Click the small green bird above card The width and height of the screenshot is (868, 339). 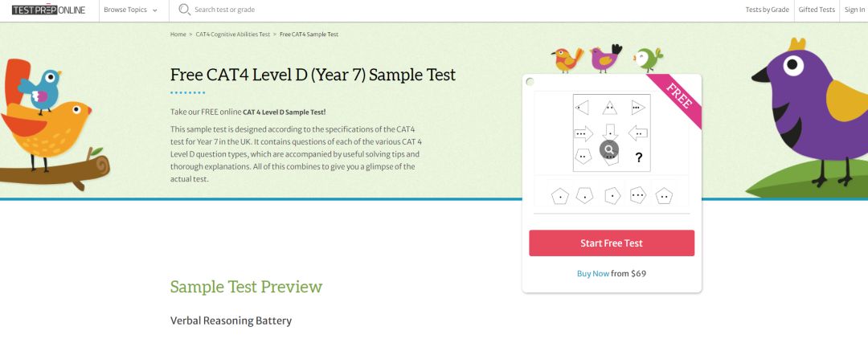coord(648,59)
